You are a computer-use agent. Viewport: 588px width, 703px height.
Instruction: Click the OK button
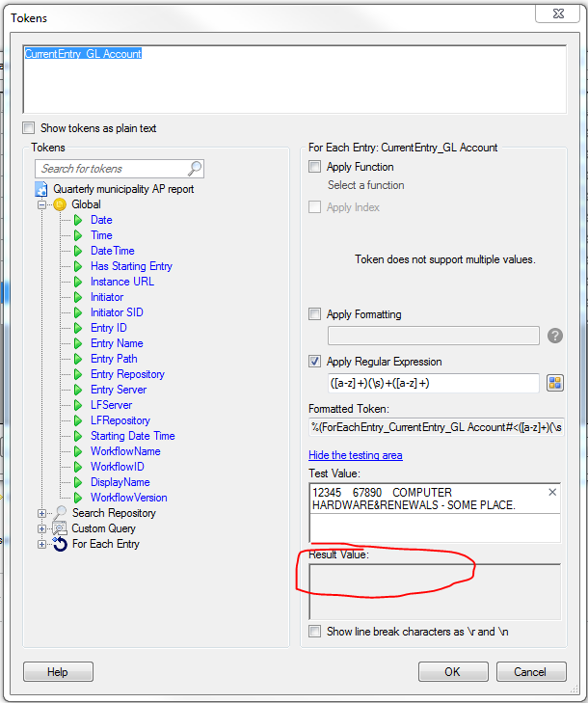point(453,671)
